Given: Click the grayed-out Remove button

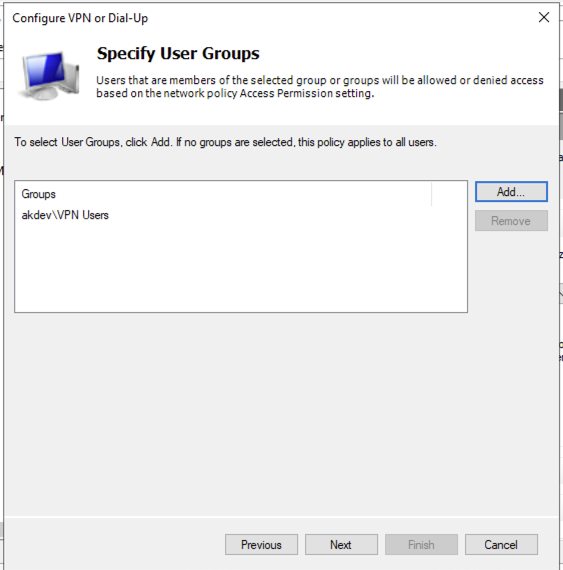Looking at the screenshot, I should click(x=511, y=221).
